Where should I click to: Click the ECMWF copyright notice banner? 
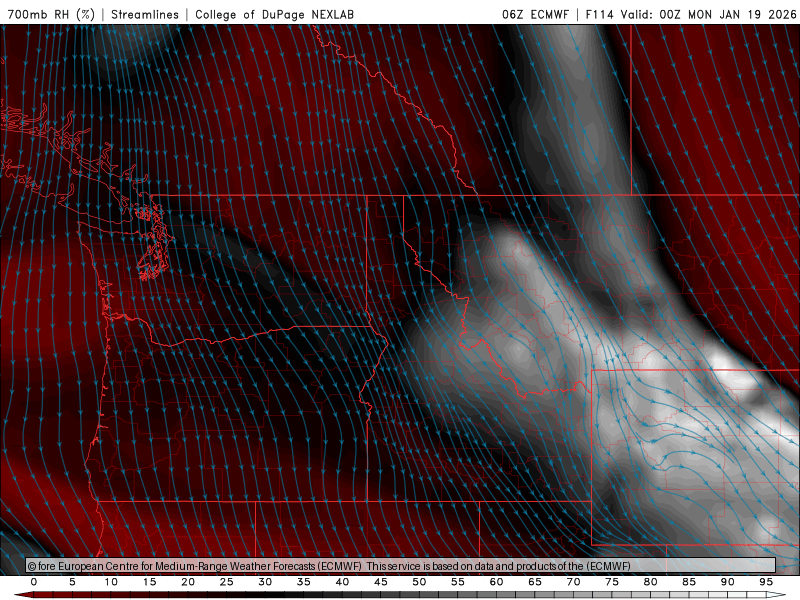coord(401,566)
